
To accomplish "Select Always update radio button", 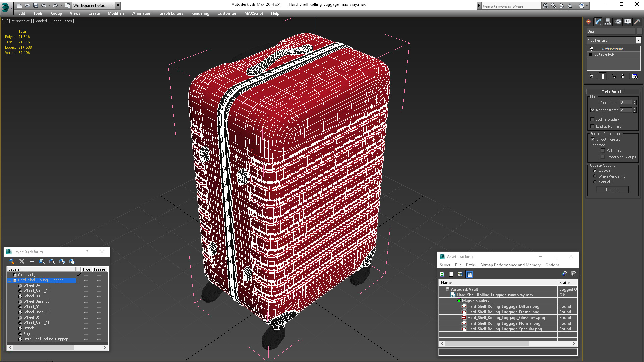I will point(595,171).
